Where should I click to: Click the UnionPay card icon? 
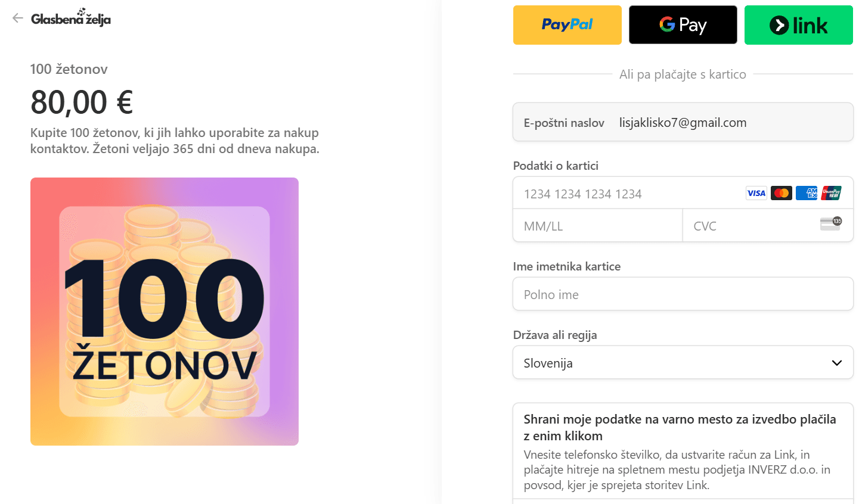pyautogui.click(x=831, y=193)
